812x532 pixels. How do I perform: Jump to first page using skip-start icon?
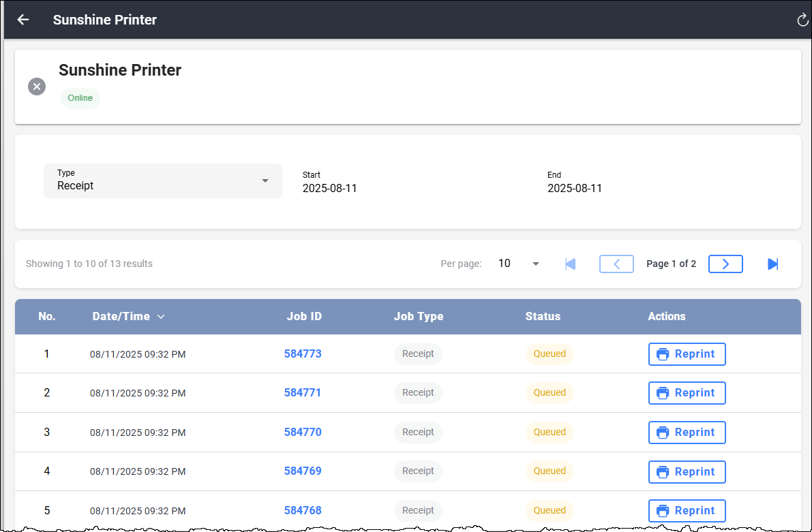pyautogui.click(x=570, y=264)
